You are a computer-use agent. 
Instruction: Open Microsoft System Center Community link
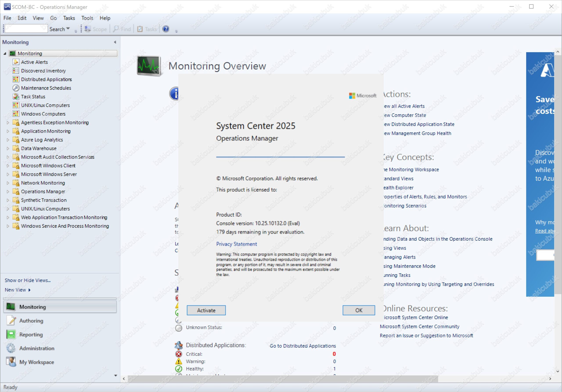(419, 326)
